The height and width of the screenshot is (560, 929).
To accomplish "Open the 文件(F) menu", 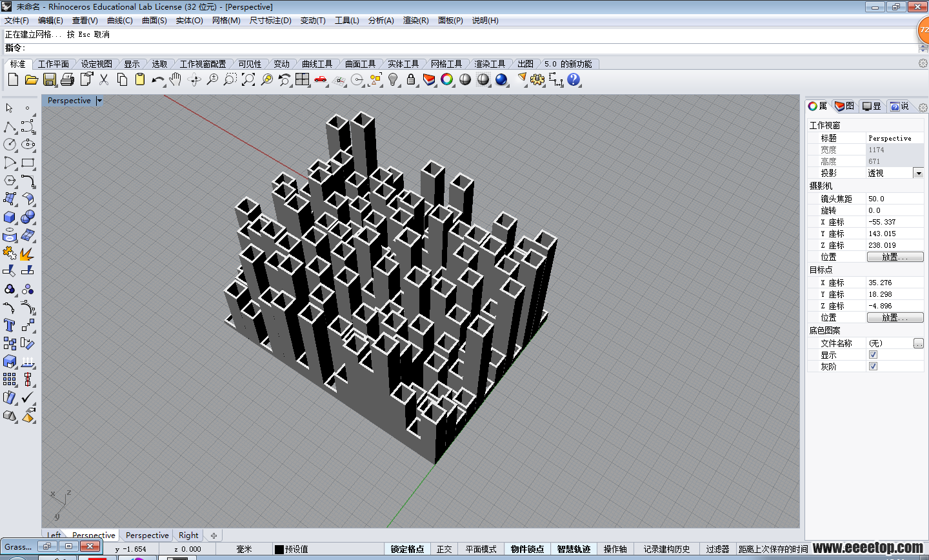I will pyautogui.click(x=17, y=21).
